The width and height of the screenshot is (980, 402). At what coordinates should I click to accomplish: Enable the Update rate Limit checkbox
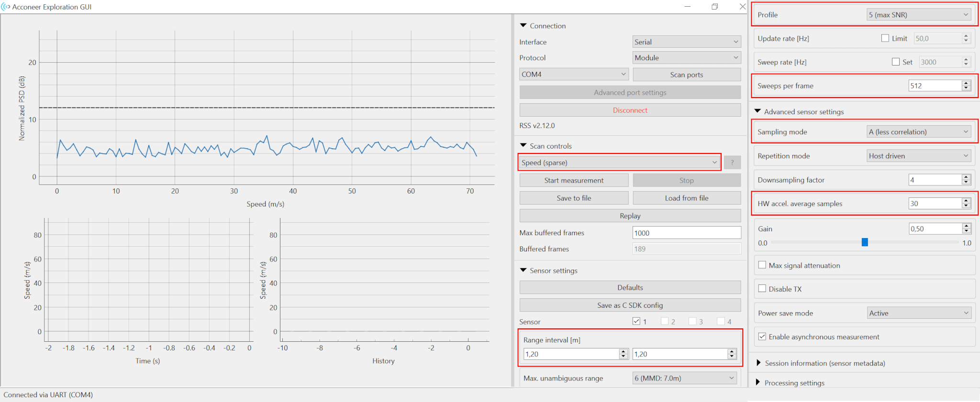[x=885, y=38]
